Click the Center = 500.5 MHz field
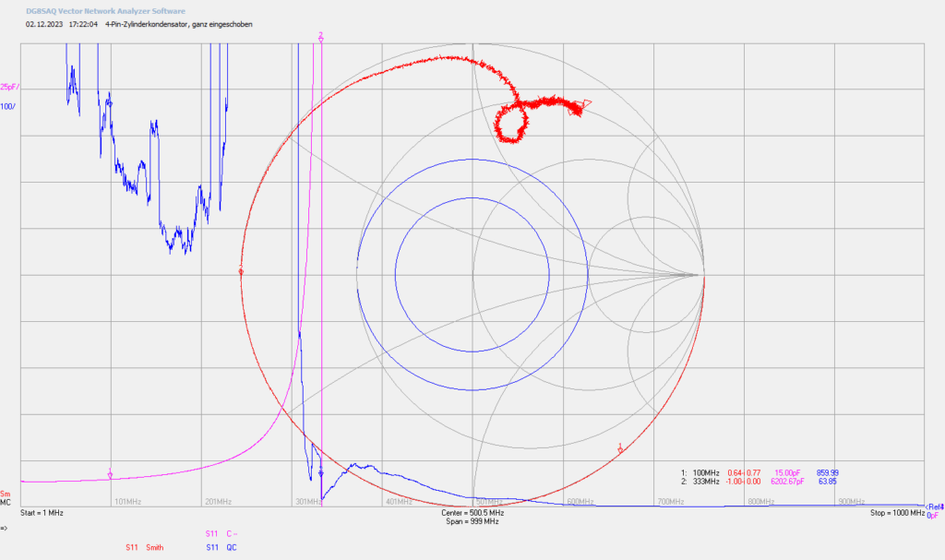This screenshot has width=945, height=560. coord(472,513)
